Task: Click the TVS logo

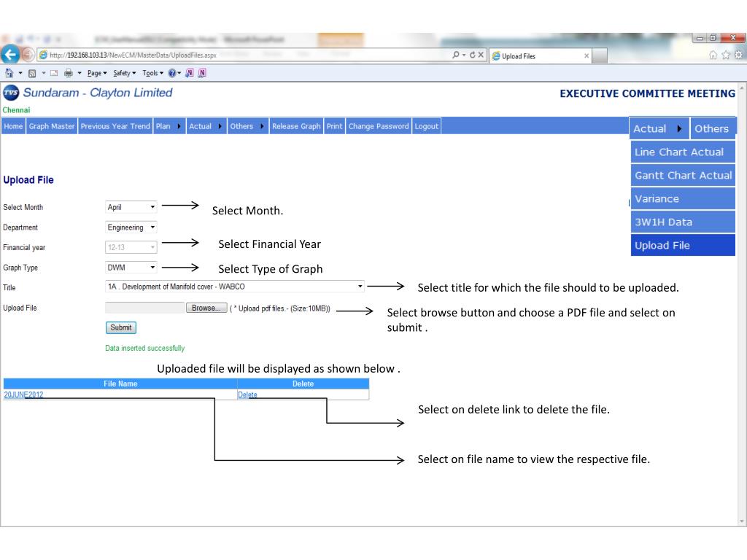Action: (11, 93)
